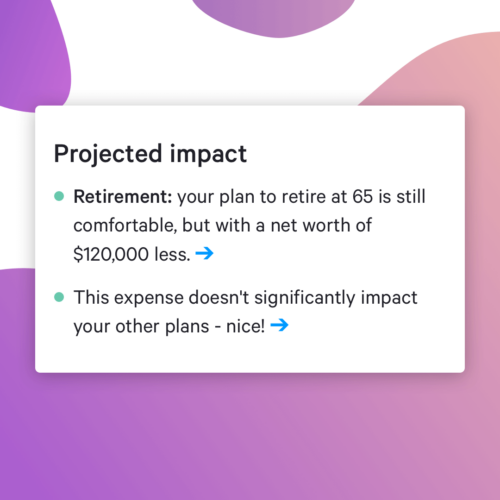Click the "$120,000 less." amount text

click(132, 254)
